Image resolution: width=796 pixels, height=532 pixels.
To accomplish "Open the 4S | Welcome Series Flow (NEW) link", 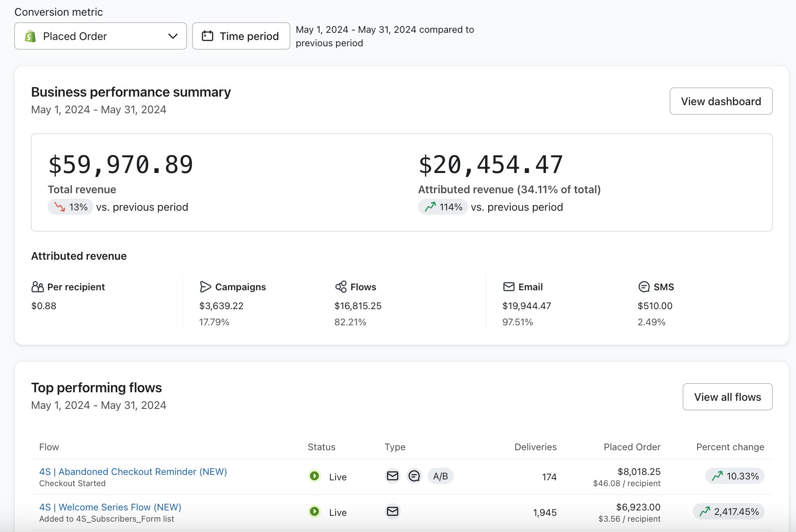I will coord(110,507).
